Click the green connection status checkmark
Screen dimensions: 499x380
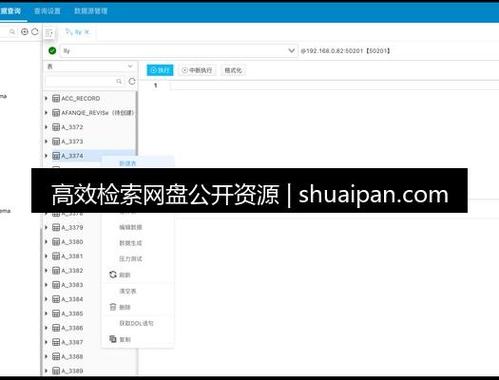pyautogui.click(x=52, y=51)
